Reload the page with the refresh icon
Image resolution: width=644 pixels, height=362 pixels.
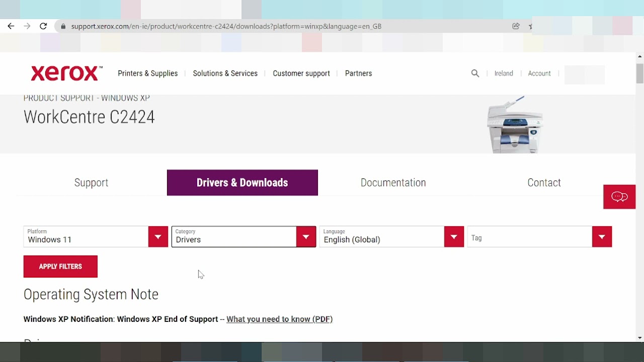point(43,26)
